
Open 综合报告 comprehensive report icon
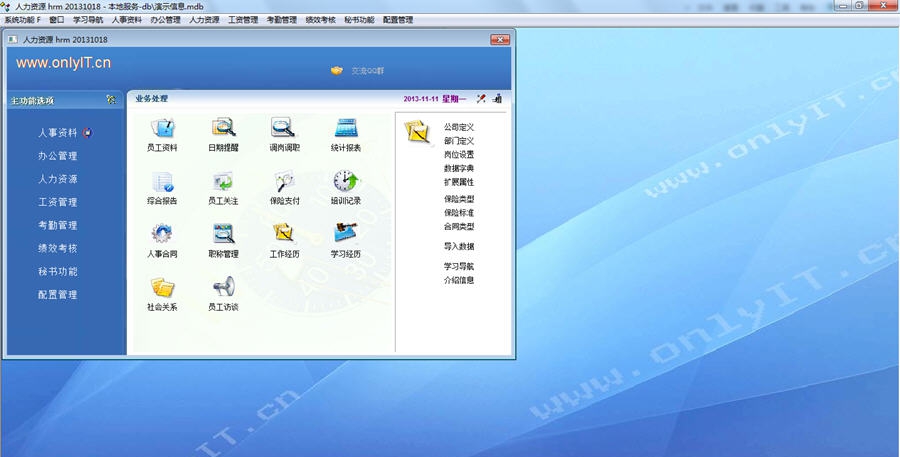coord(162,181)
